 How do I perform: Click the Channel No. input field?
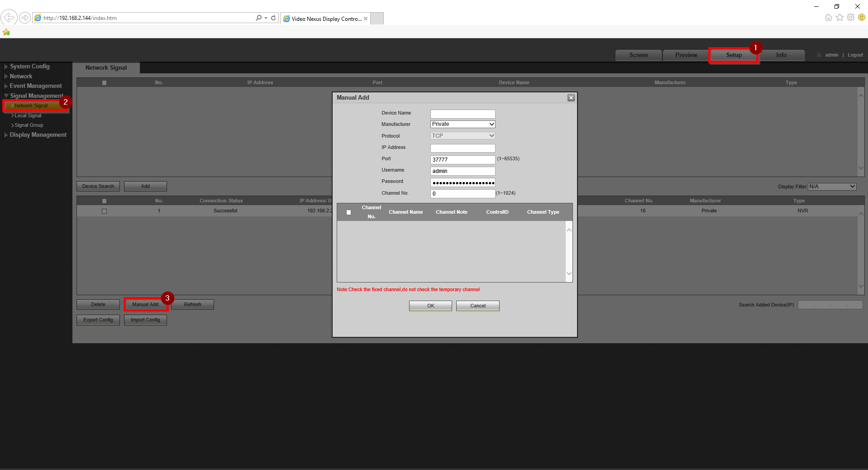(x=463, y=194)
